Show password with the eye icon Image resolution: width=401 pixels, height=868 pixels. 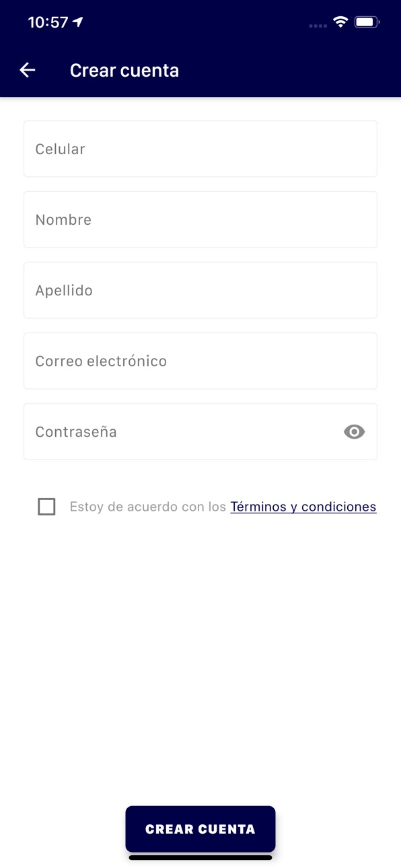point(354,432)
